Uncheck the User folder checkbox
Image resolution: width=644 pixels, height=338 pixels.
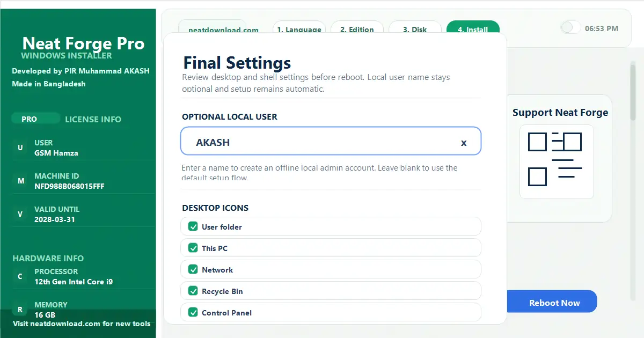(193, 227)
